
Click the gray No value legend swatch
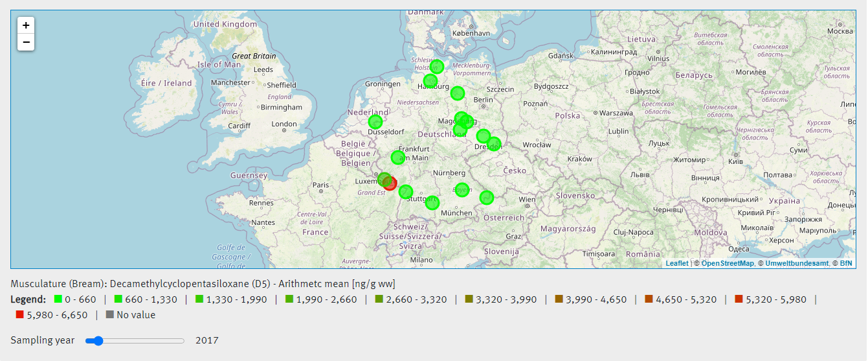tap(109, 315)
